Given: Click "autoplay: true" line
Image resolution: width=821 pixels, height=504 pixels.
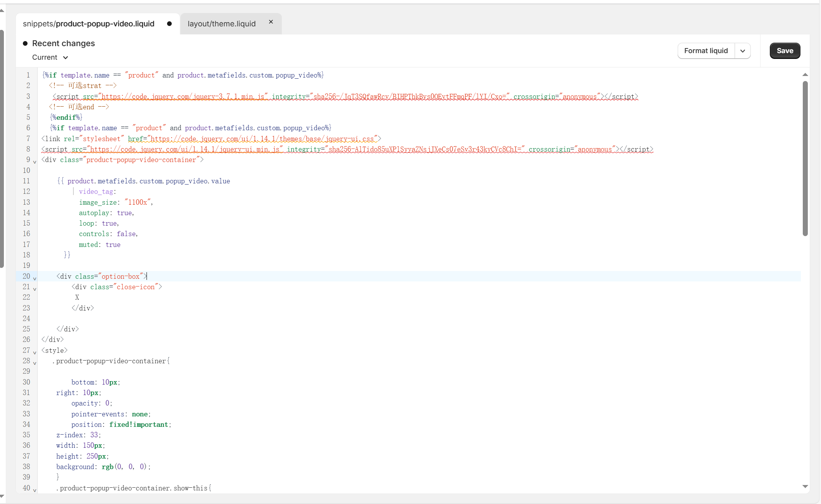Looking at the screenshot, I should (x=106, y=213).
